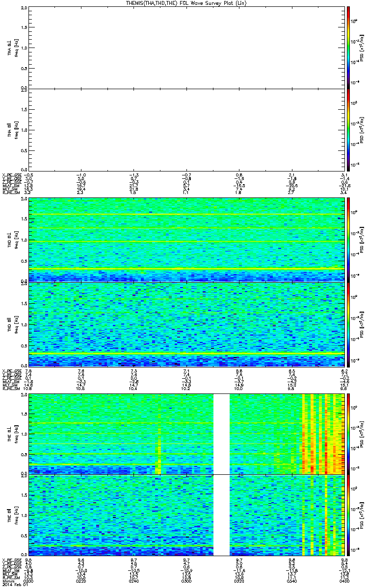The image size is (368, 588).
Task: Click the PSD [nT²/Hz] label beside THE B∥ color bar
Action: coord(361,515)
